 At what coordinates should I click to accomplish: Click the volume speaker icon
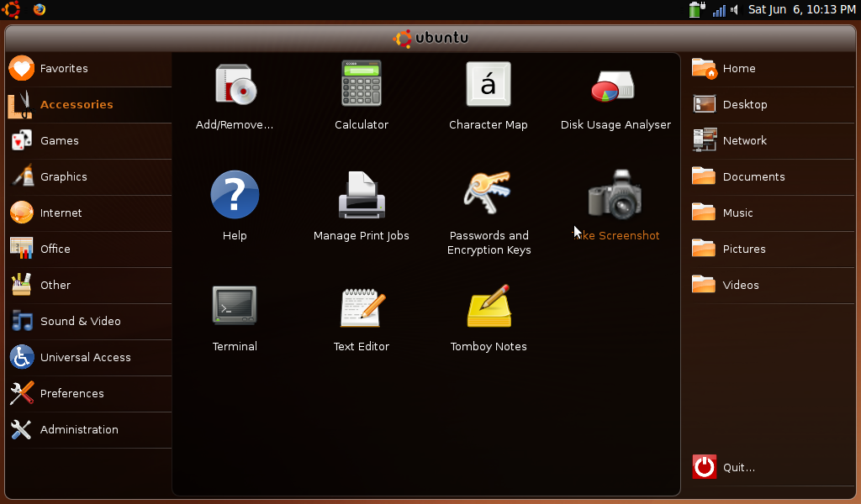coord(734,10)
